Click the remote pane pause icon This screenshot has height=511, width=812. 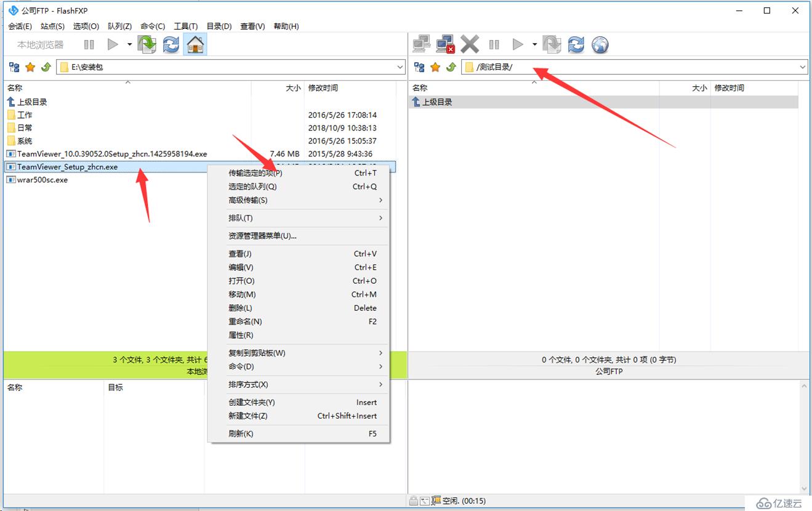[x=494, y=44]
